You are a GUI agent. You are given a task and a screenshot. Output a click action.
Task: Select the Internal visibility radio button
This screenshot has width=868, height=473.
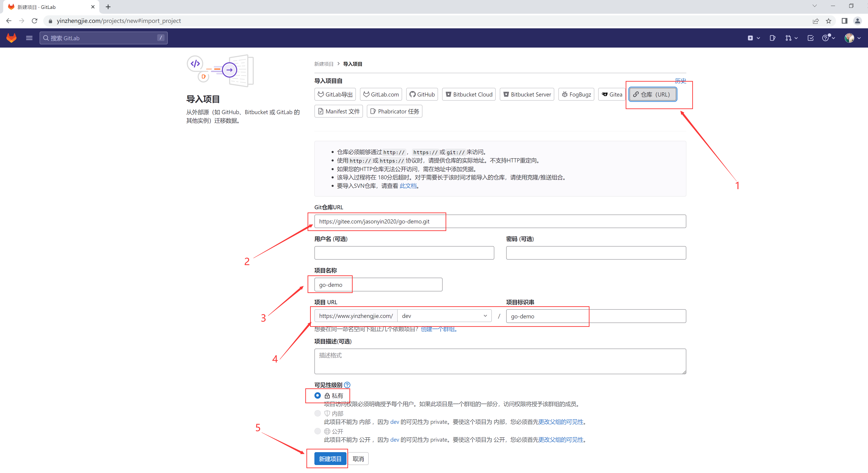pos(317,413)
